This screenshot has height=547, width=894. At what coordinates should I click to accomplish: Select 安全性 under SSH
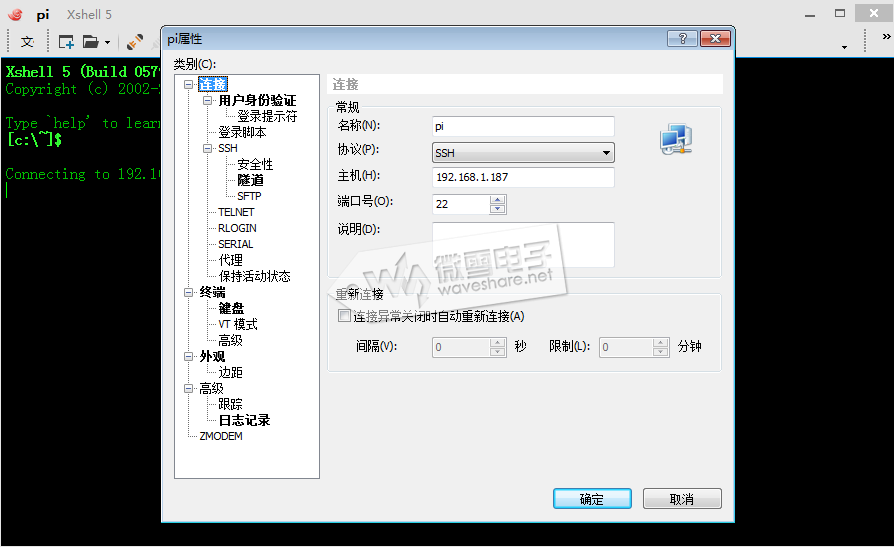pyautogui.click(x=255, y=164)
